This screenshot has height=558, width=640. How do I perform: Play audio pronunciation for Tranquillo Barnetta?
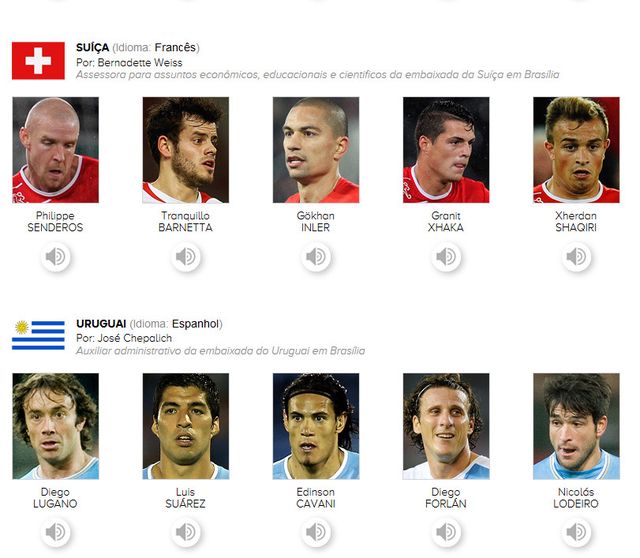tap(186, 258)
